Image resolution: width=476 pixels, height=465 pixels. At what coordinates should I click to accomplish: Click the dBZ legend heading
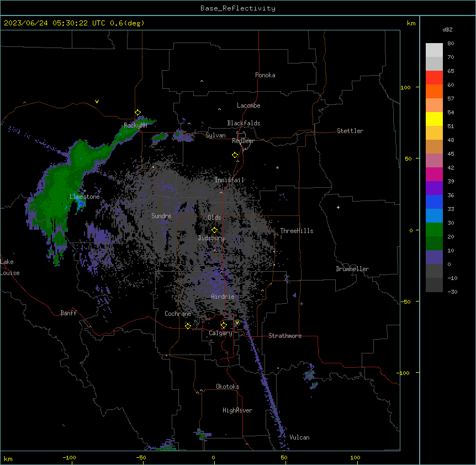[447, 29]
